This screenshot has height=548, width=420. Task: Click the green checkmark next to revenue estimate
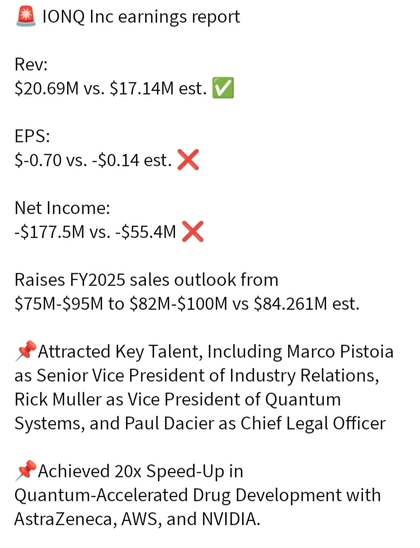tap(223, 88)
